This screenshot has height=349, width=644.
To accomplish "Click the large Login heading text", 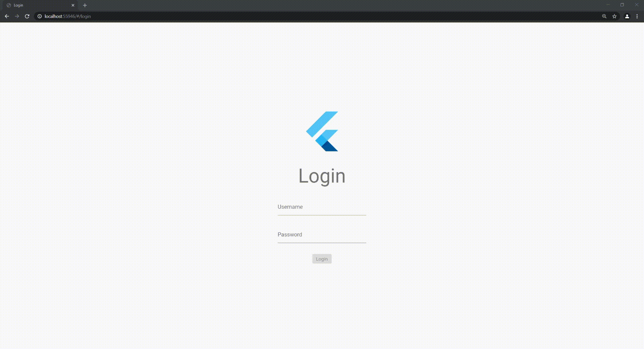I will 322,176.
